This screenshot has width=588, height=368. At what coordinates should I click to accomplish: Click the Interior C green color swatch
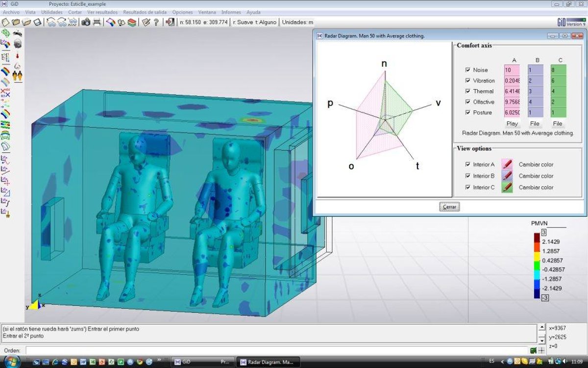point(507,187)
